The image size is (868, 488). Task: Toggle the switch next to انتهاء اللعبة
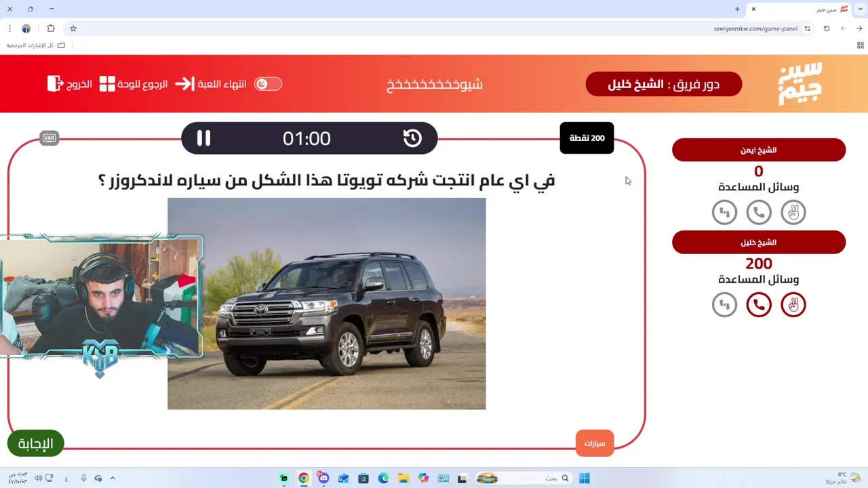click(268, 84)
